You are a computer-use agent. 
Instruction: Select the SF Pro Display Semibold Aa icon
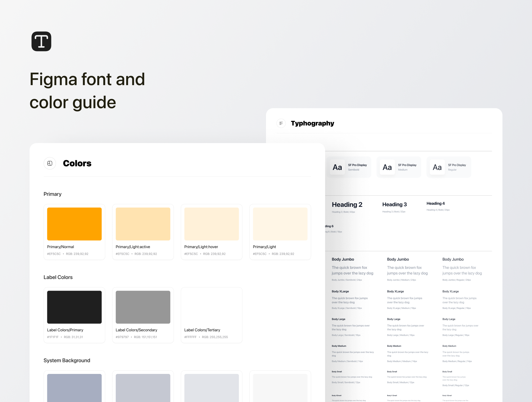coord(337,167)
